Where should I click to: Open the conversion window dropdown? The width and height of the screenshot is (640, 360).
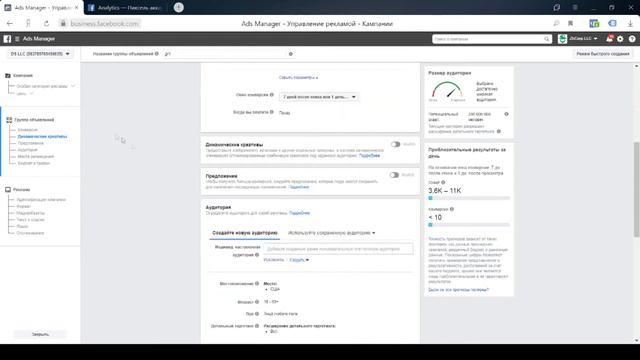[319, 97]
